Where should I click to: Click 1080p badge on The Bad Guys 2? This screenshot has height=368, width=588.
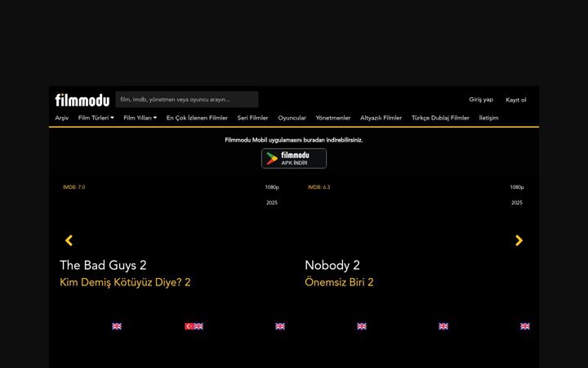tap(272, 187)
